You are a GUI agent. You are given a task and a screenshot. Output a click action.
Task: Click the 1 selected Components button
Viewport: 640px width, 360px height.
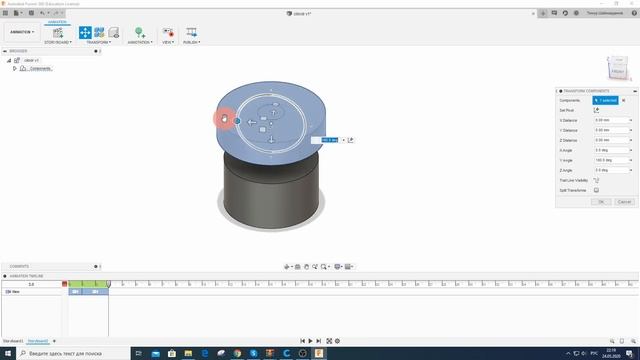pyautogui.click(x=605, y=100)
